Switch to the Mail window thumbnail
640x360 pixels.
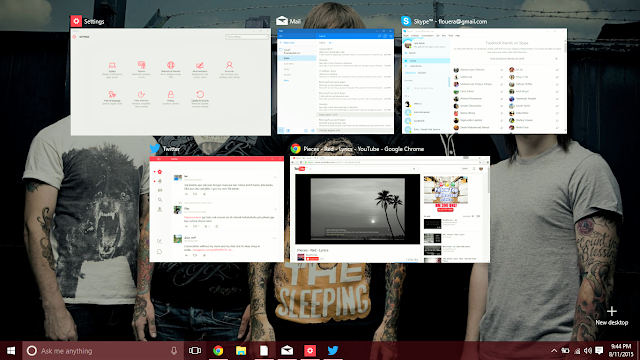tap(336, 81)
